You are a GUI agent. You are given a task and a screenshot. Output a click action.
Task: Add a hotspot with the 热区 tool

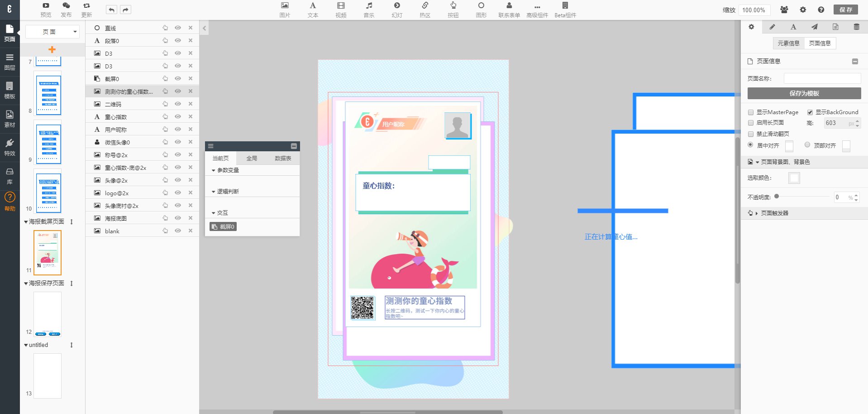pyautogui.click(x=425, y=10)
